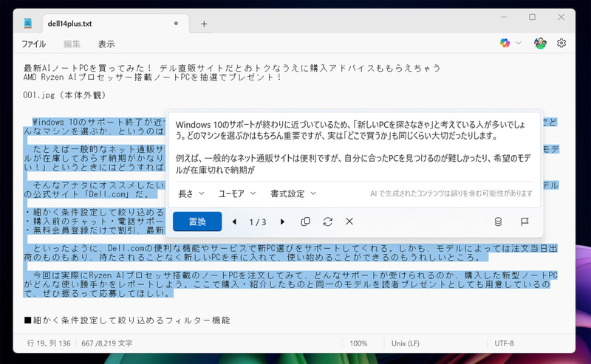Click the UTF-8 encoding indicator
The width and height of the screenshot is (591, 364).
click(x=504, y=343)
